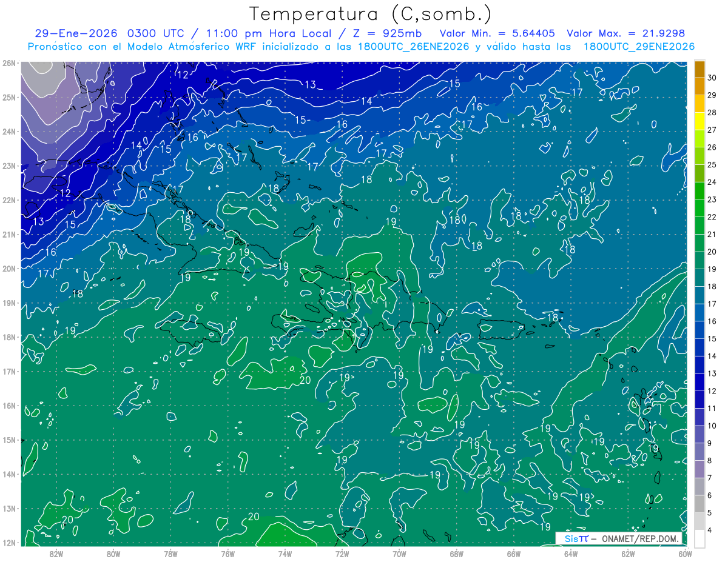Click the '82W' longitude axis label

click(x=56, y=554)
